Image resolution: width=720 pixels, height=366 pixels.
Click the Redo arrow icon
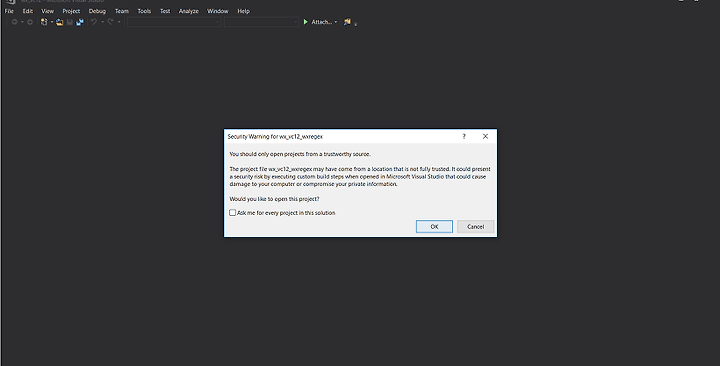pos(110,22)
